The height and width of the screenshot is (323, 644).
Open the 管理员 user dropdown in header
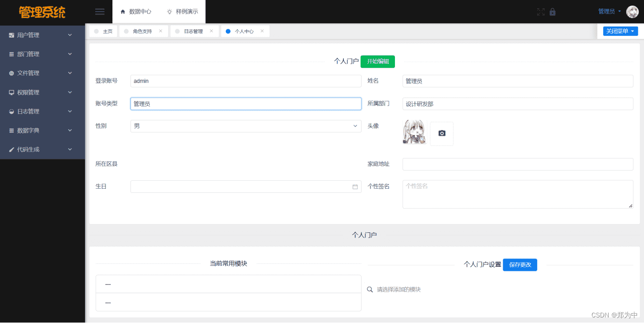pos(610,12)
